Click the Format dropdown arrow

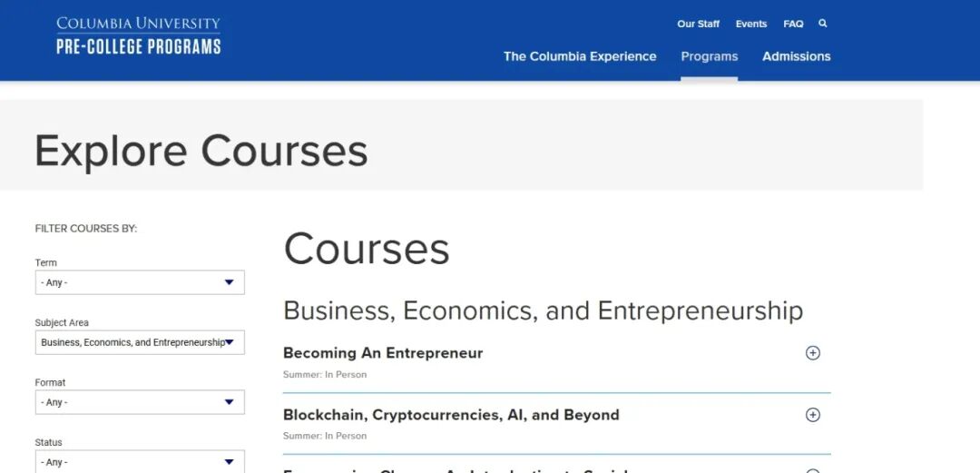click(x=230, y=402)
